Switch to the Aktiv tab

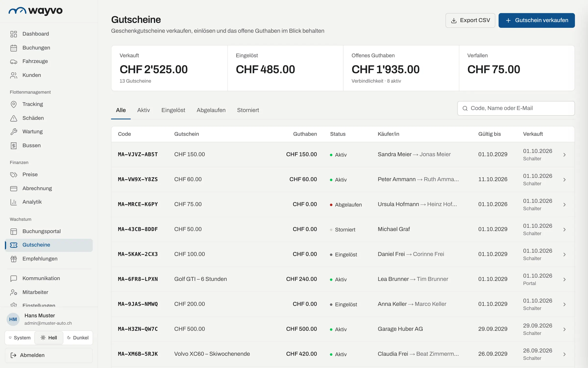(x=144, y=110)
